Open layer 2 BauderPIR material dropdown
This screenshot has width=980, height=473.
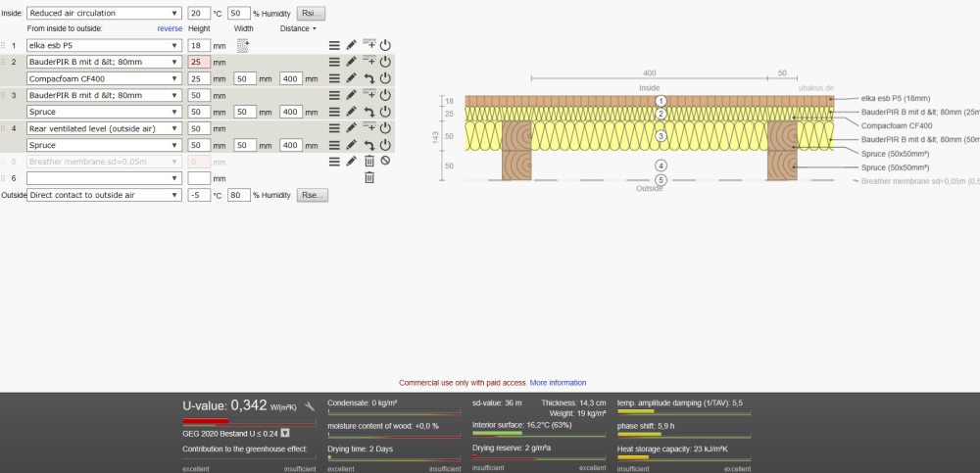(x=105, y=62)
